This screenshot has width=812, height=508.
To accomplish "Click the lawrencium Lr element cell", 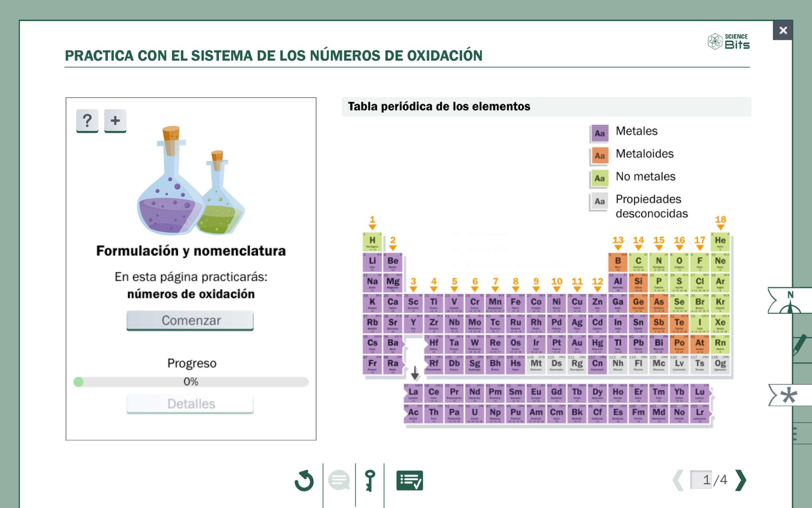I will [700, 414].
